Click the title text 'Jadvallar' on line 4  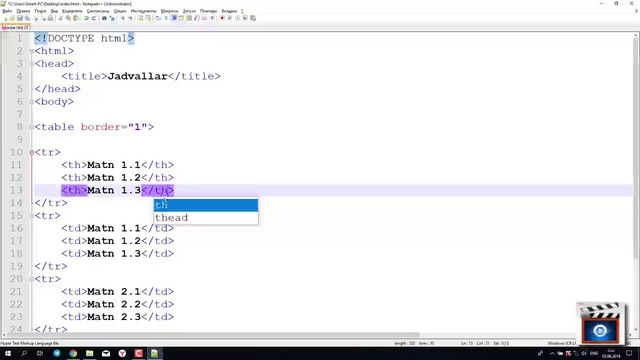tap(138, 76)
